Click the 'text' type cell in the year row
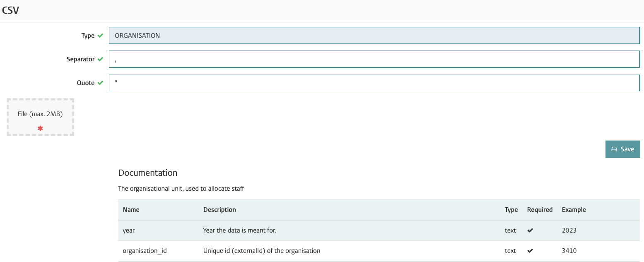Viewport: 644px width, 262px height. pyautogui.click(x=510, y=230)
